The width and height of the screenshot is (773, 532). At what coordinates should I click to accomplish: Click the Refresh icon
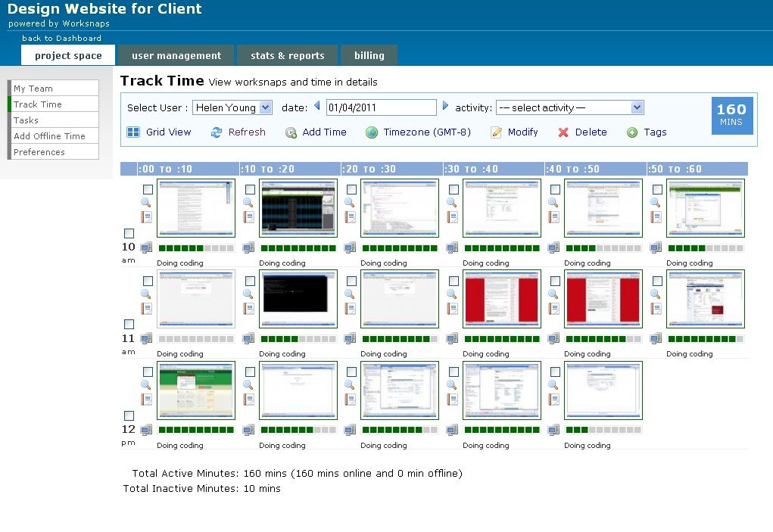click(x=217, y=132)
